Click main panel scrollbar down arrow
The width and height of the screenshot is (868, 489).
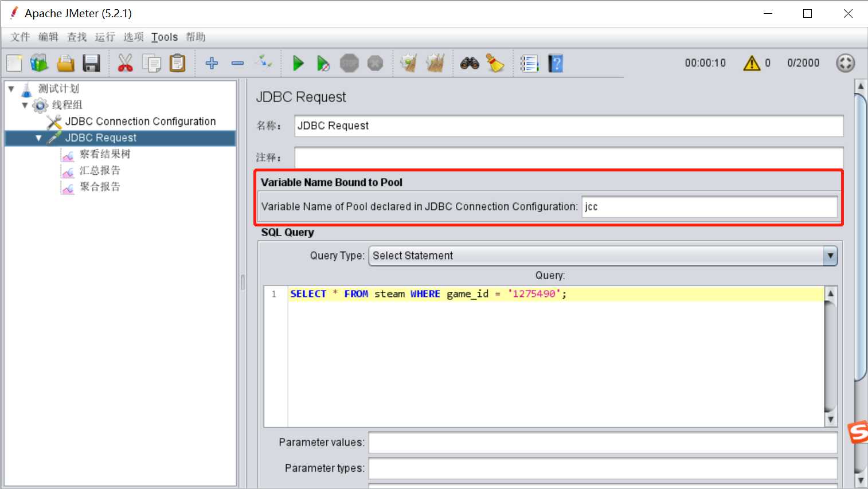click(x=861, y=480)
